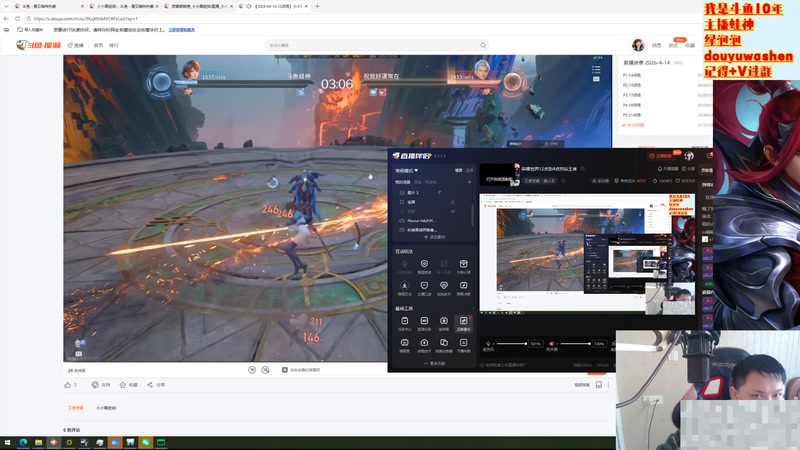Open 任务中心 tool in 直播伴侣
This screenshot has width=800, height=450.
(x=405, y=323)
